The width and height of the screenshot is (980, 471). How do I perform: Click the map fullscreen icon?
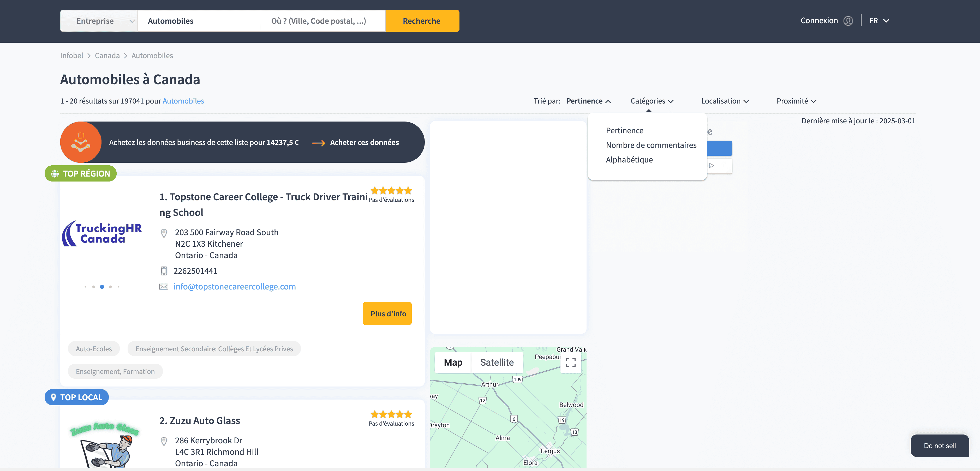(570, 362)
